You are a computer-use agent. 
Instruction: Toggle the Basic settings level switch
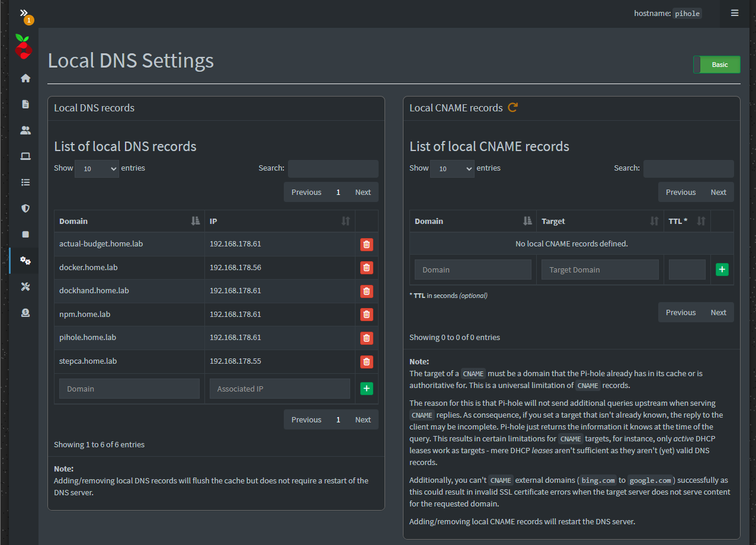716,65
